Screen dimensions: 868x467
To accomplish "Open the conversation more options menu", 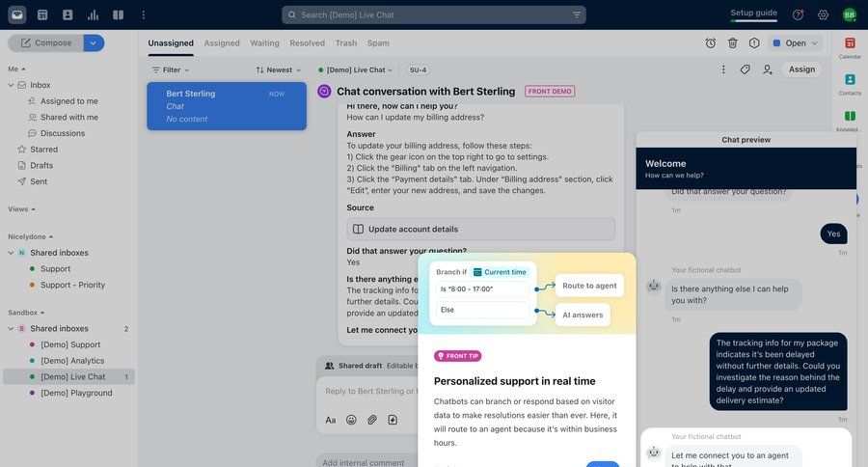I will 723,69.
